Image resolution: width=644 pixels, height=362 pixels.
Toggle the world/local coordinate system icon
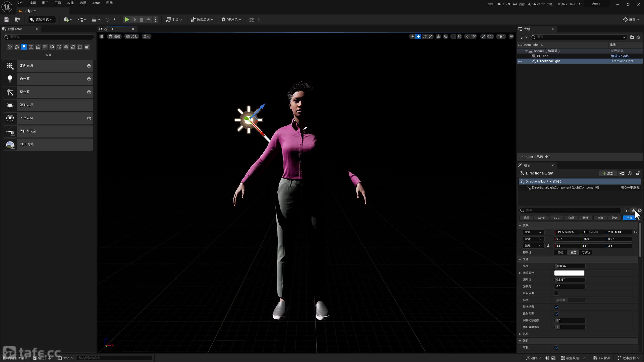coord(438,36)
